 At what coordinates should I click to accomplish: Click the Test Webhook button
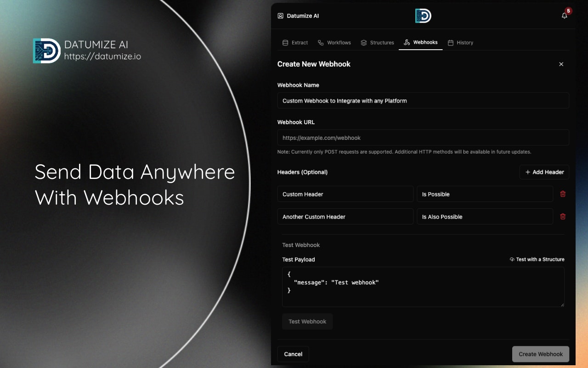pos(307,322)
